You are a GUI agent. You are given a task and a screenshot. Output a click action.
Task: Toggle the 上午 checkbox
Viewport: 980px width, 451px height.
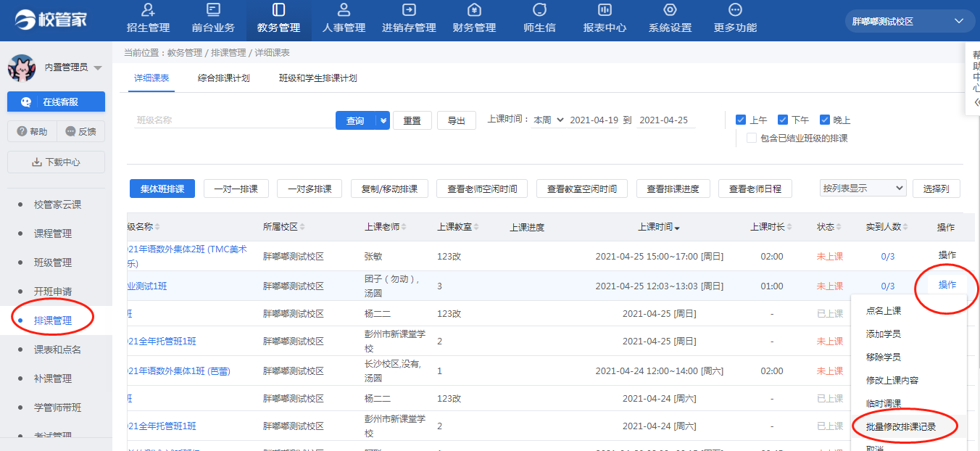[741, 120]
